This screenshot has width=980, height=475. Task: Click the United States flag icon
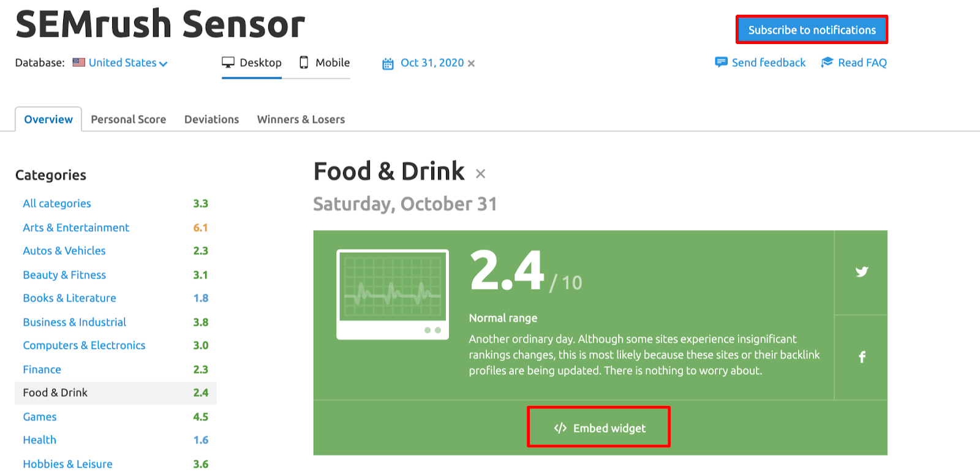(78, 62)
